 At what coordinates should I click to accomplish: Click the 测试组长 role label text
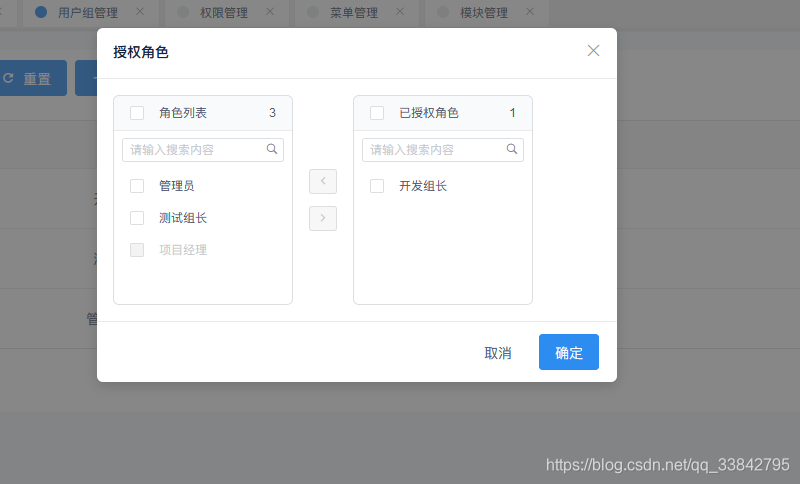183,218
